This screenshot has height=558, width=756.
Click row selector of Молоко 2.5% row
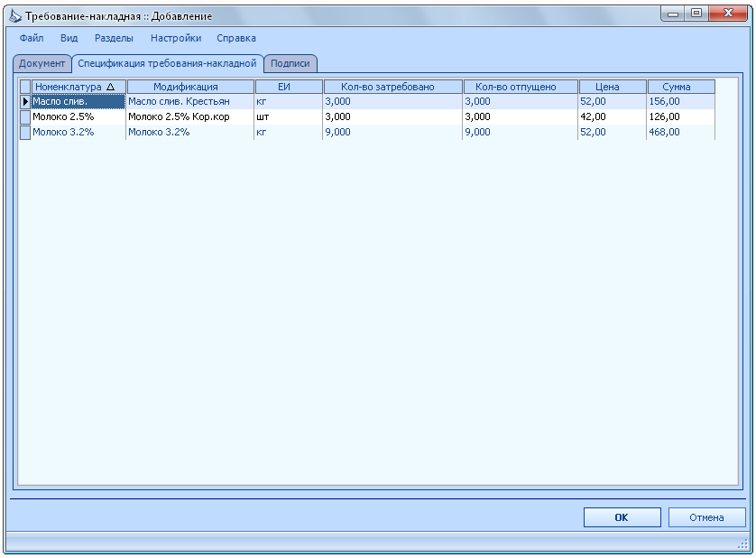click(25, 116)
